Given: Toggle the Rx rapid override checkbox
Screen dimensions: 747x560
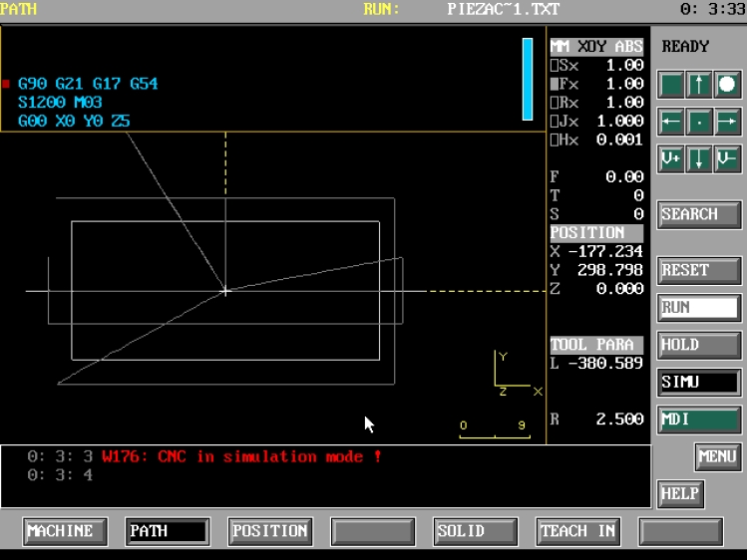Looking at the screenshot, I should pyautogui.click(x=556, y=103).
